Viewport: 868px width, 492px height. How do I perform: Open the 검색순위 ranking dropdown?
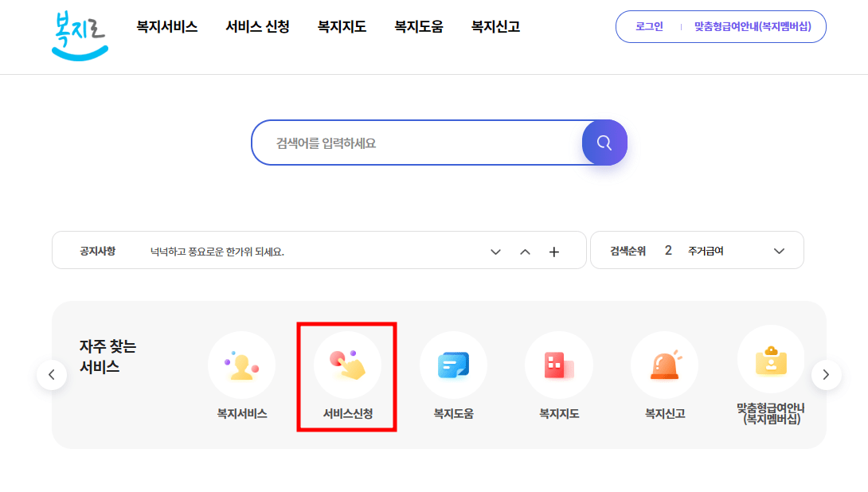coord(779,250)
